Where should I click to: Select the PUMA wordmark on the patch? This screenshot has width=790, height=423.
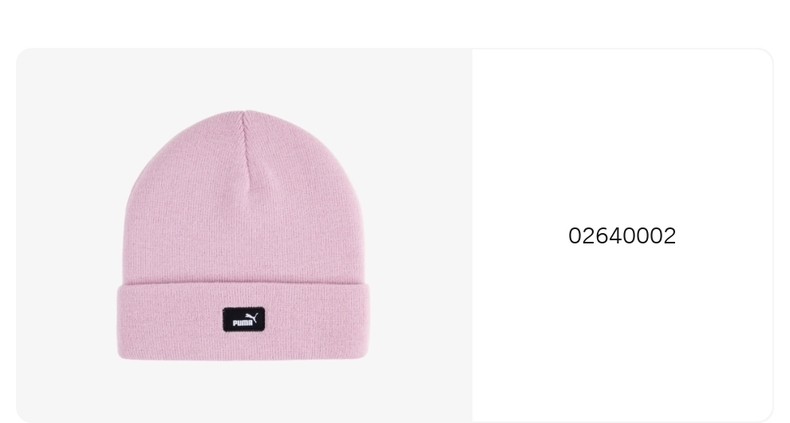point(242,323)
